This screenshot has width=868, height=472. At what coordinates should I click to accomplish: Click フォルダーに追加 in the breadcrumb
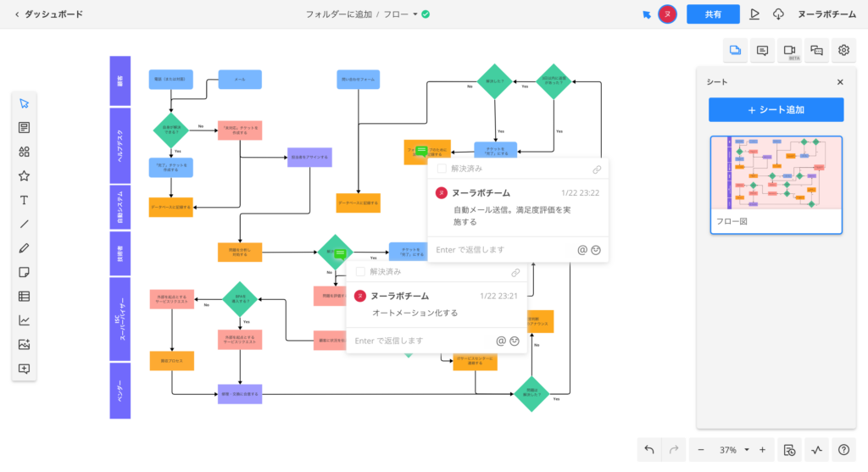point(338,14)
